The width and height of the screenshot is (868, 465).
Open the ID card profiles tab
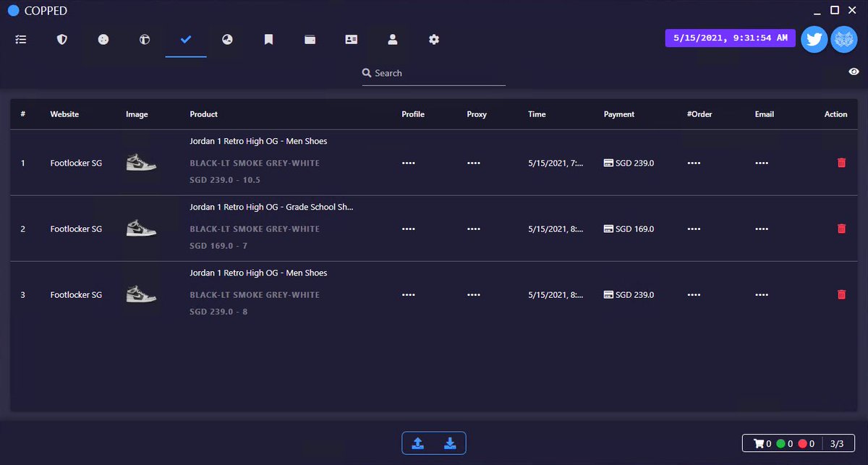[x=352, y=40]
